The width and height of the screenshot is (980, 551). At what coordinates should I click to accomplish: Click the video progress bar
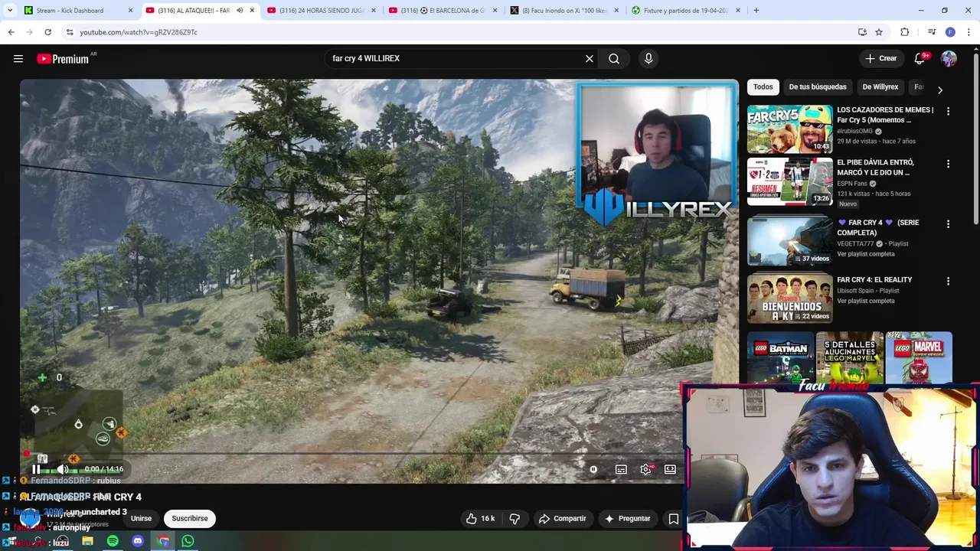click(352, 454)
